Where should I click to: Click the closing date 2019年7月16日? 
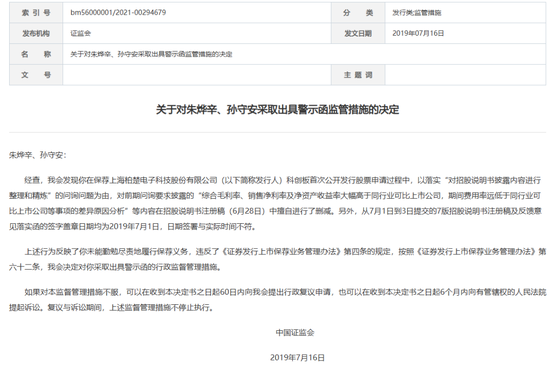pos(297,358)
